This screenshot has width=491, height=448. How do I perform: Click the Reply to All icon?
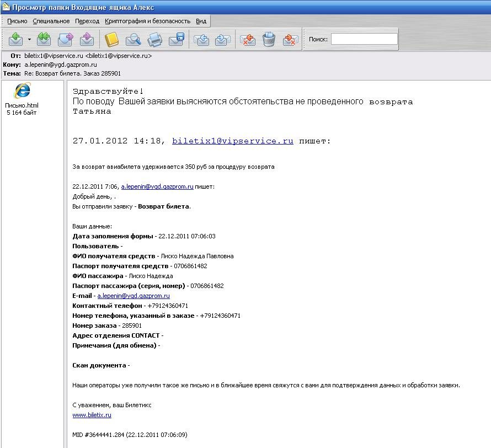tap(44, 39)
